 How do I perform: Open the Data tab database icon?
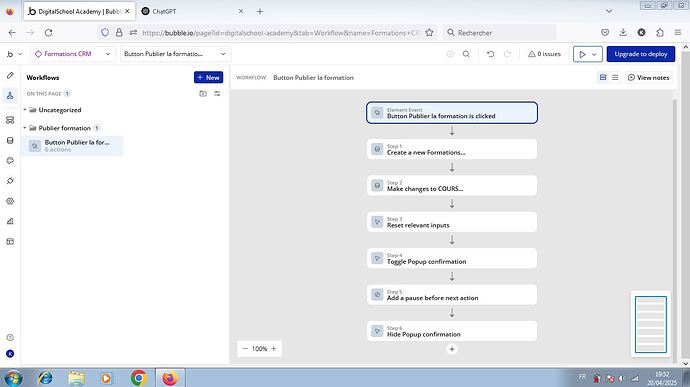10,140
